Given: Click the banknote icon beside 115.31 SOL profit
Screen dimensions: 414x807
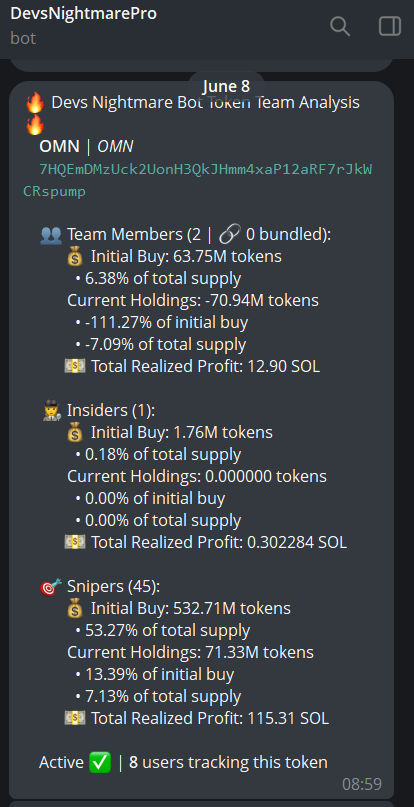Looking at the screenshot, I should pos(75,718).
